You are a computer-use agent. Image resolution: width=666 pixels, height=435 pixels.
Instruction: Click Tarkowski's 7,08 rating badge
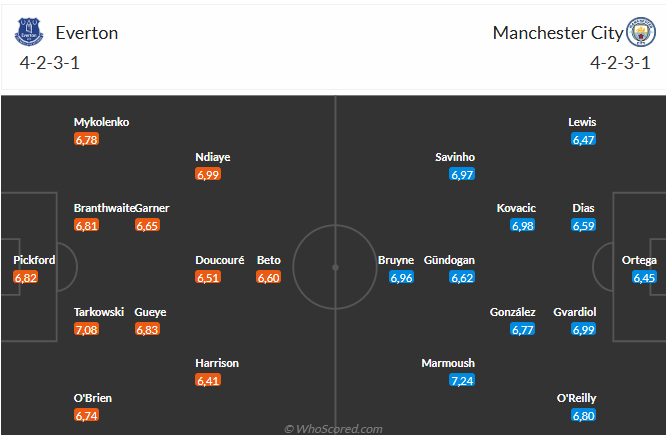86,329
